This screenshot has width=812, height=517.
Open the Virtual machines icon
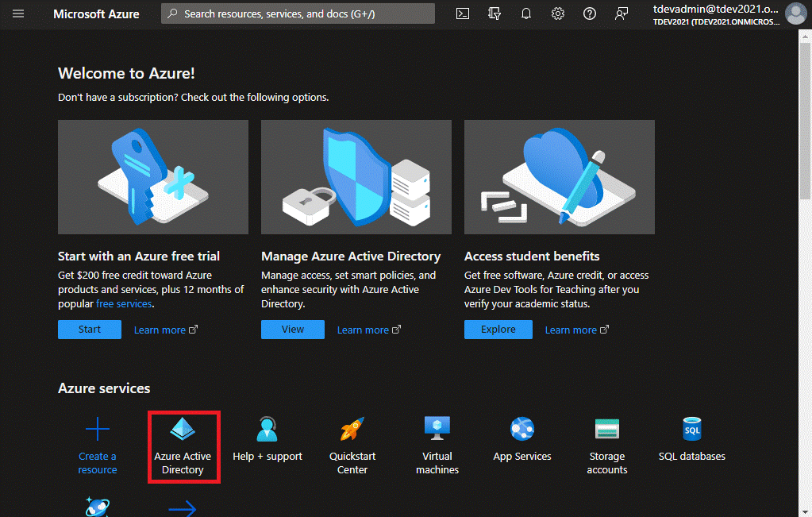(437, 428)
